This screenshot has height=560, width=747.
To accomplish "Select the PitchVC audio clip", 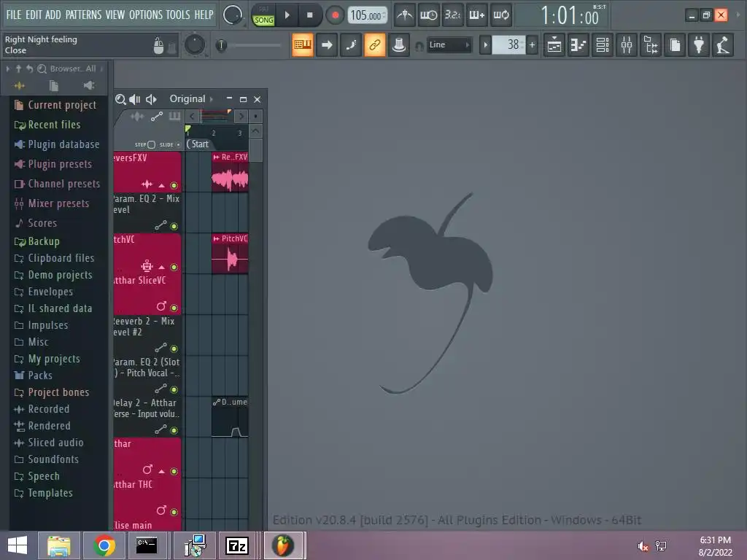I will coord(230,253).
